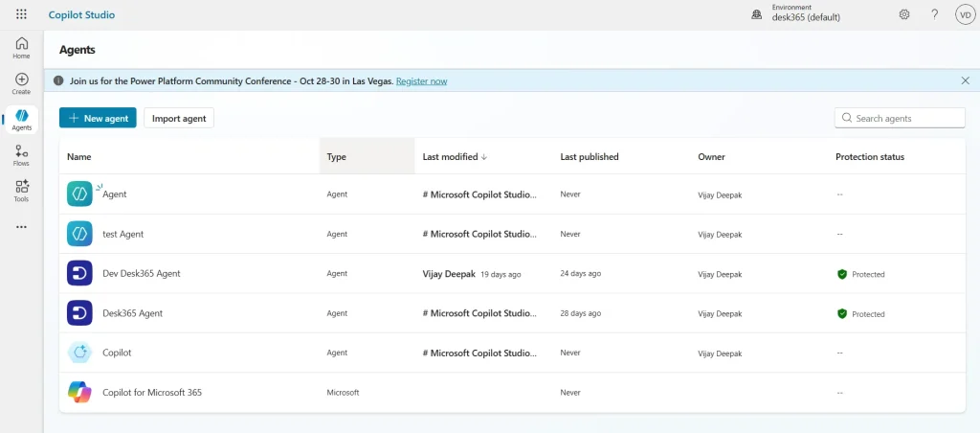
Task: Click the settings gear icon
Action: pos(904,14)
